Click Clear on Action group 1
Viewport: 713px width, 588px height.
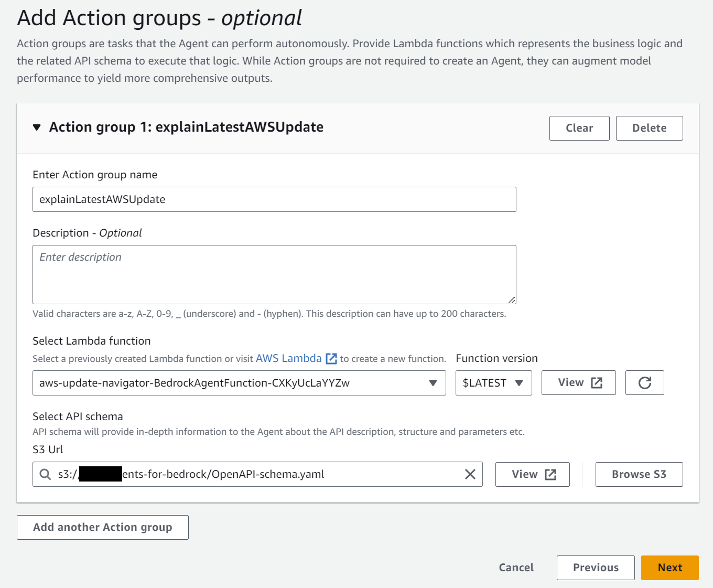pos(579,127)
